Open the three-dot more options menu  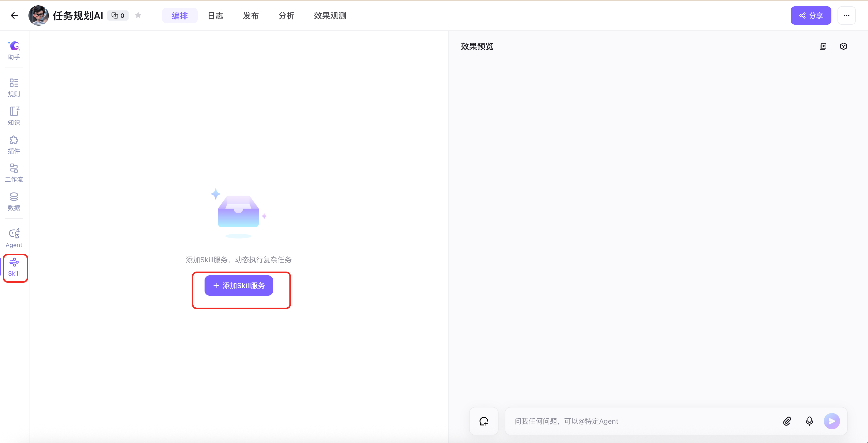point(846,15)
